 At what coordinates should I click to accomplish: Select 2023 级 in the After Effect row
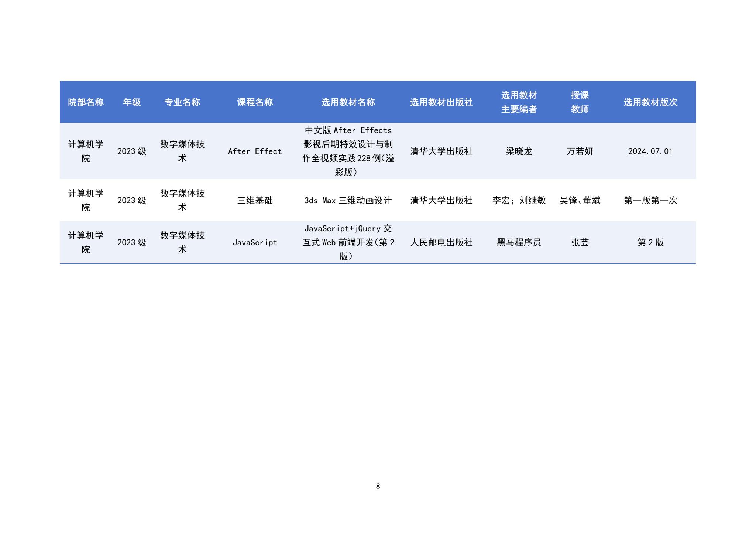132,151
